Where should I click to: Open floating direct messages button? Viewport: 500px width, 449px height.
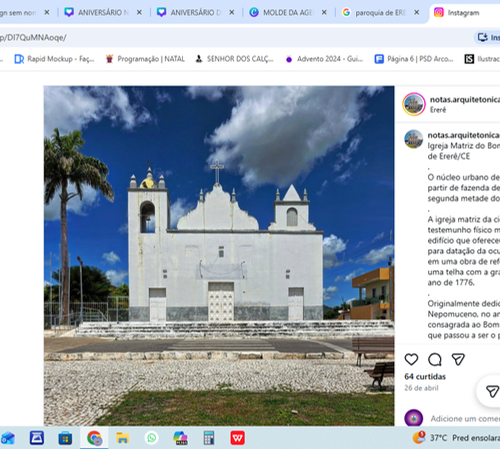click(x=492, y=391)
